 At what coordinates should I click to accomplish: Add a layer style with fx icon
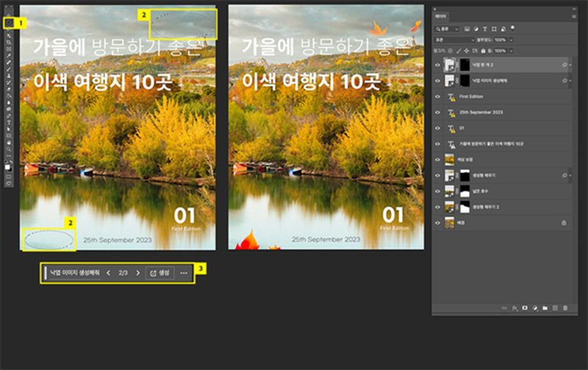tap(515, 308)
